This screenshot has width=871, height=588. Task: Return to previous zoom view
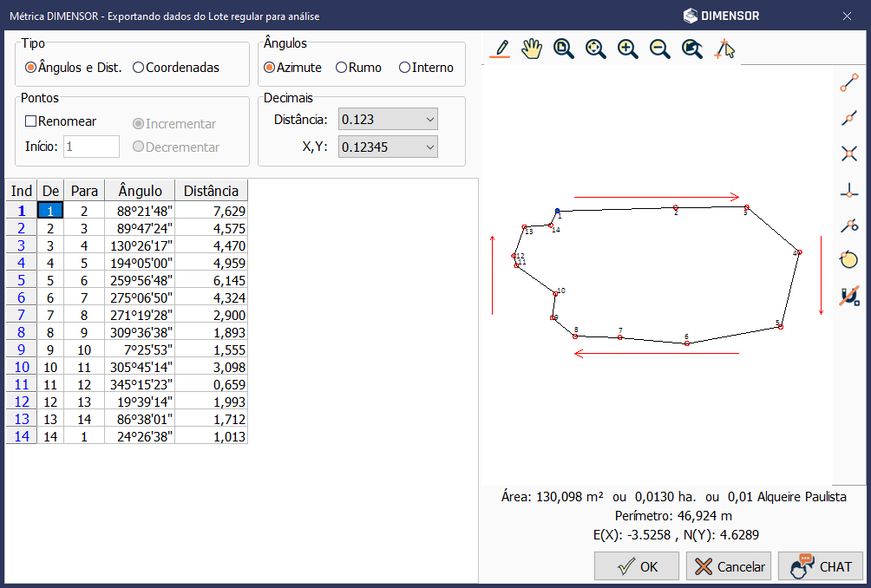691,49
